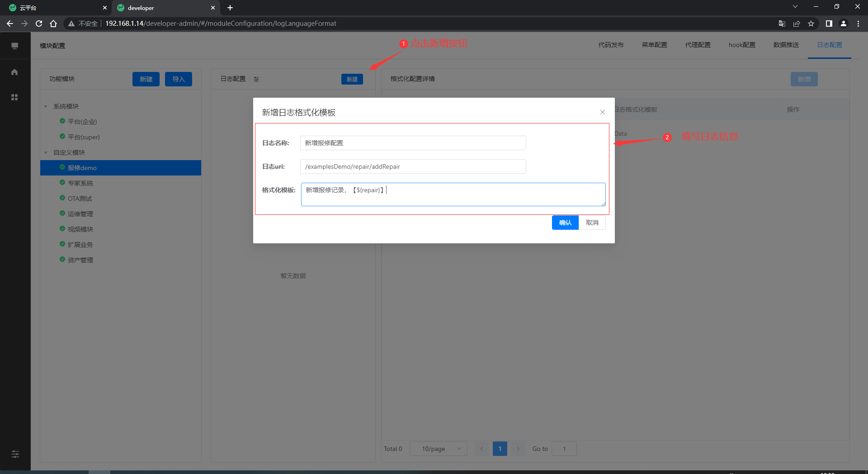Viewport: 868px width, 474px height.
Task: Switch to the 数据推送 tab
Action: pos(786,45)
